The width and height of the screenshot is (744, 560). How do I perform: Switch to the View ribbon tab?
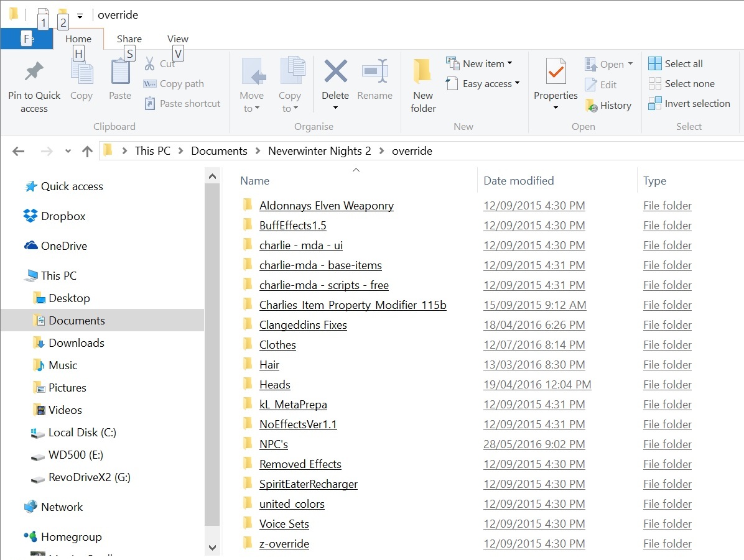177,39
